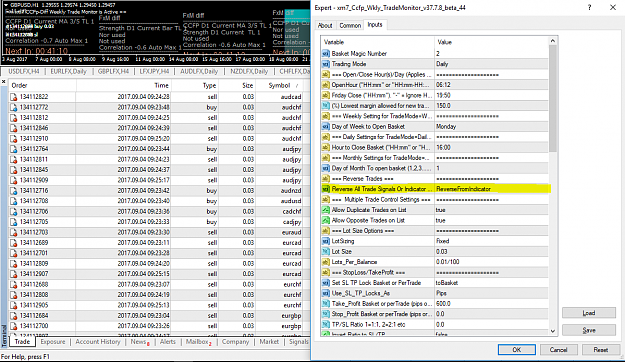Click the Value column header in Inputs
625x362 pixels.
click(491, 42)
